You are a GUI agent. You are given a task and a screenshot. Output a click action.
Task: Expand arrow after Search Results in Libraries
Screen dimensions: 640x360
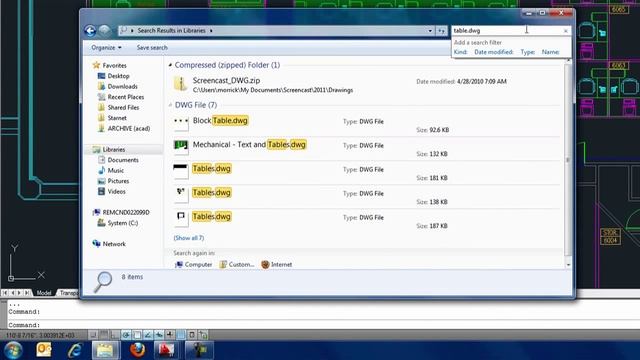(x=211, y=31)
